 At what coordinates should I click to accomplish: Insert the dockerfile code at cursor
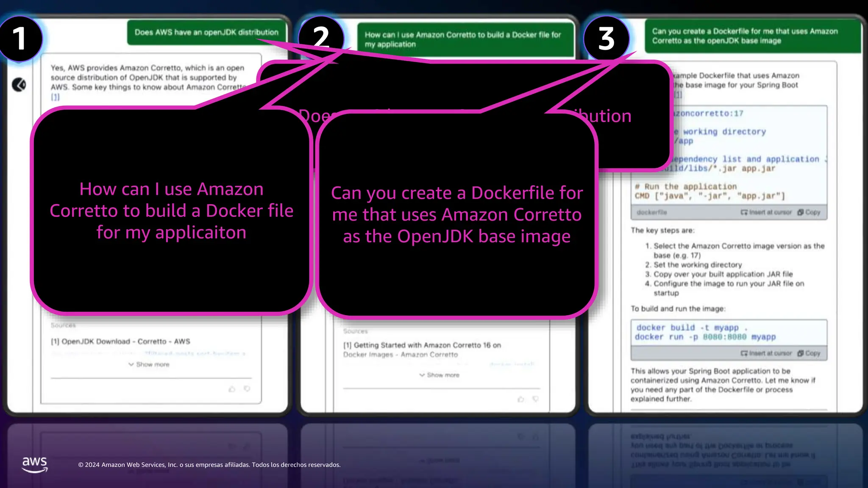pos(766,212)
